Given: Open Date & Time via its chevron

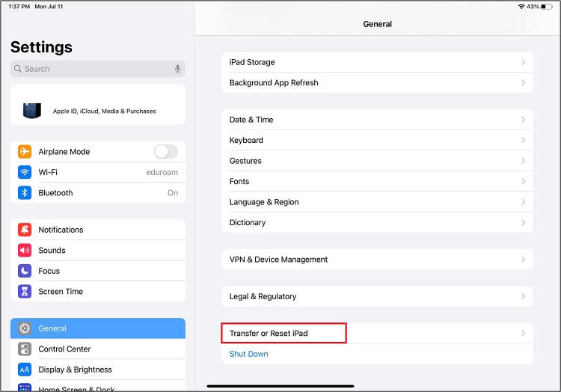Looking at the screenshot, I should 523,120.
